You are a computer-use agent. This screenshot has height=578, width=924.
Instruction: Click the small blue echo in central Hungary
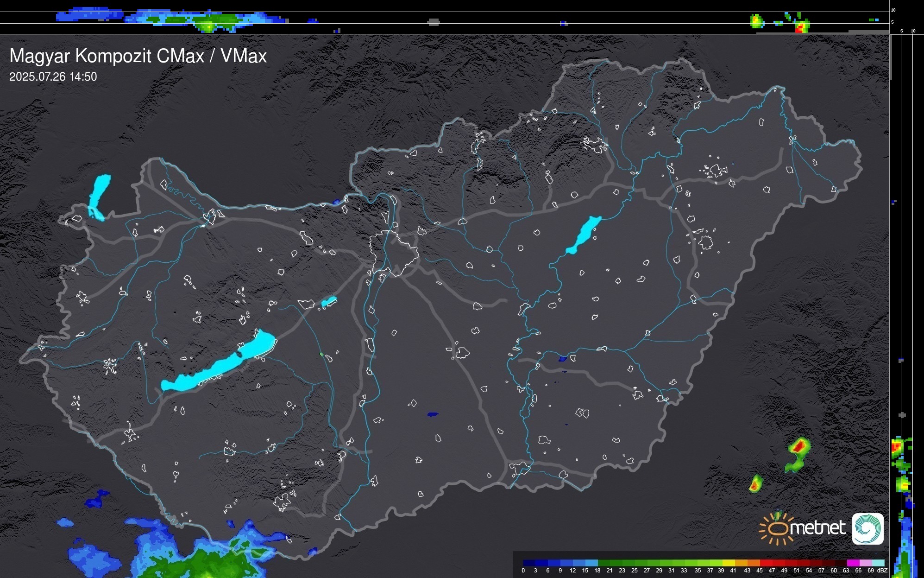pos(433,414)
